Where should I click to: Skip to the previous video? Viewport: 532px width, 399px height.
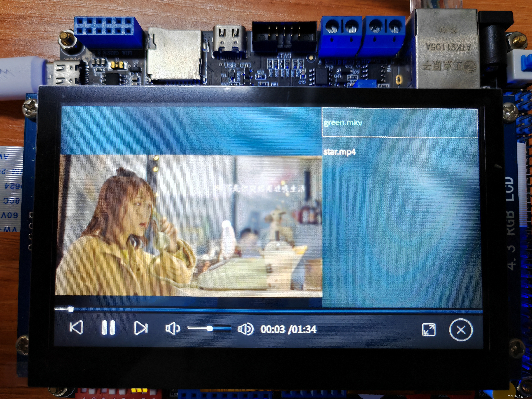coord(77,327)
